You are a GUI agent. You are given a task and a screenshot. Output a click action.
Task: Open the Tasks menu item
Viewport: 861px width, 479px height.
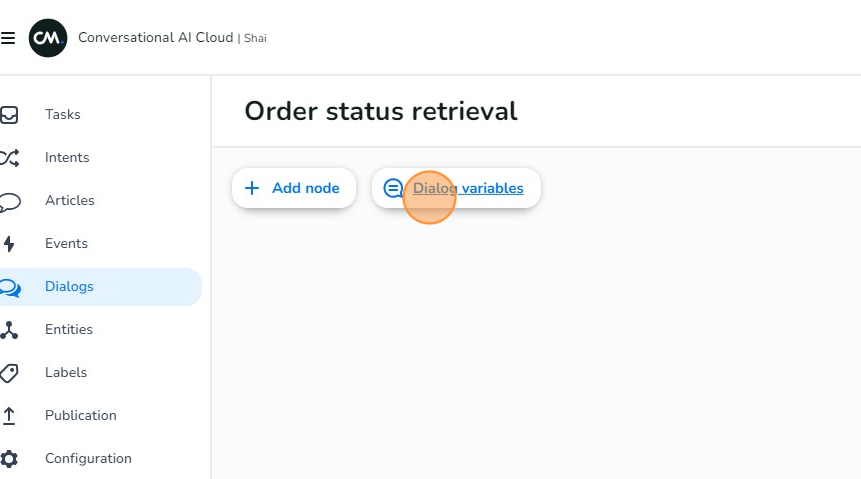click(63, 115)
